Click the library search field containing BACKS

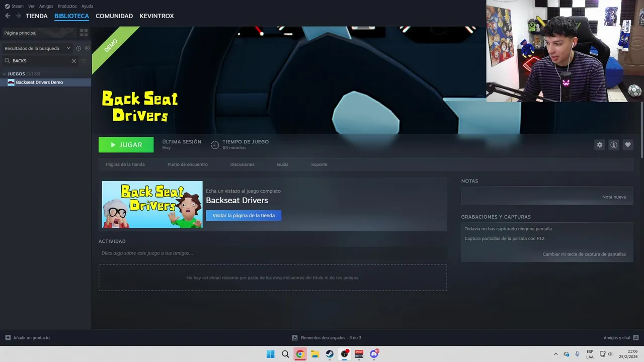pos(40,61)
